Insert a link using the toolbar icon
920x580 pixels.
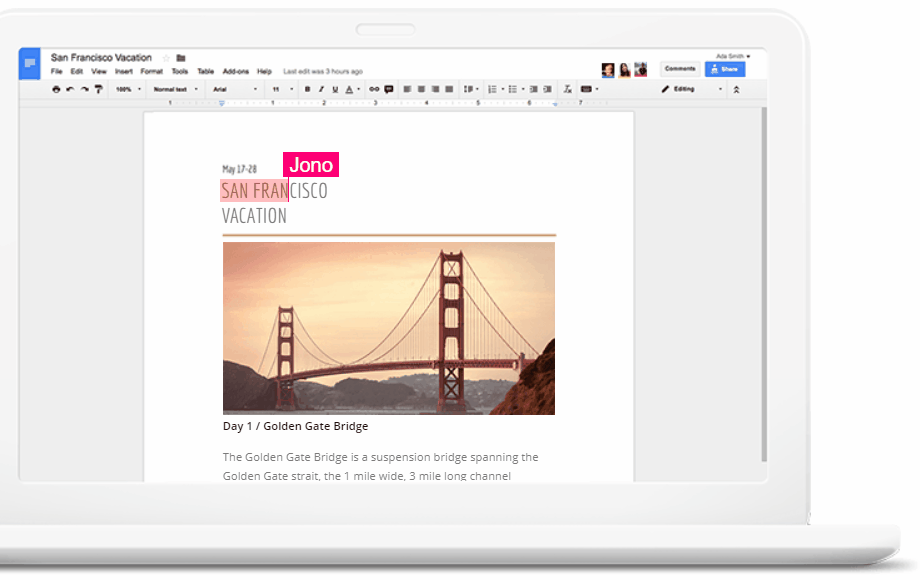374,89
